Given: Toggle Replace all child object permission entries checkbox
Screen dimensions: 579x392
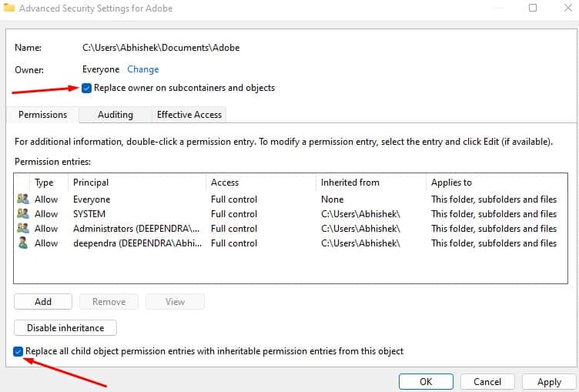Looking at the screenshot, I should (x=18, y=351).
